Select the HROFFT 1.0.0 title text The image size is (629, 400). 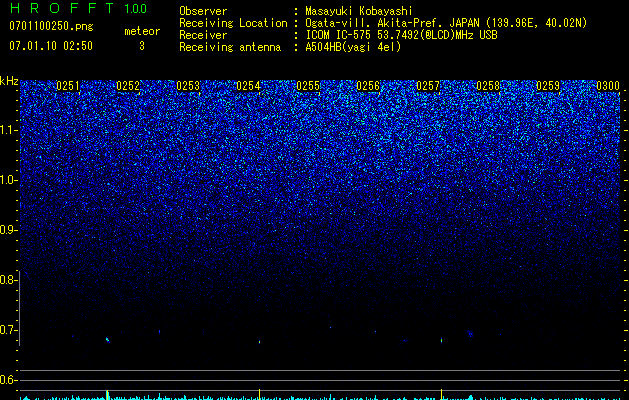coord(78,8)
